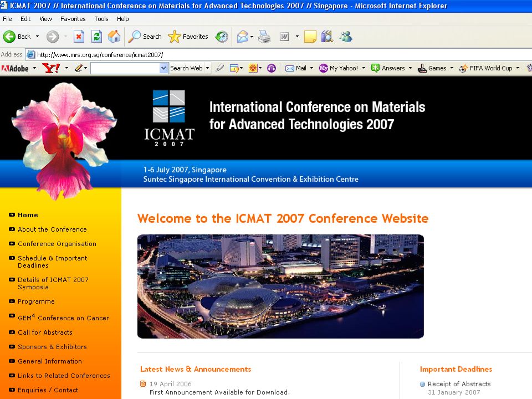
Task: Expand the Answers dropdown arrow
Action: (410, 68)
